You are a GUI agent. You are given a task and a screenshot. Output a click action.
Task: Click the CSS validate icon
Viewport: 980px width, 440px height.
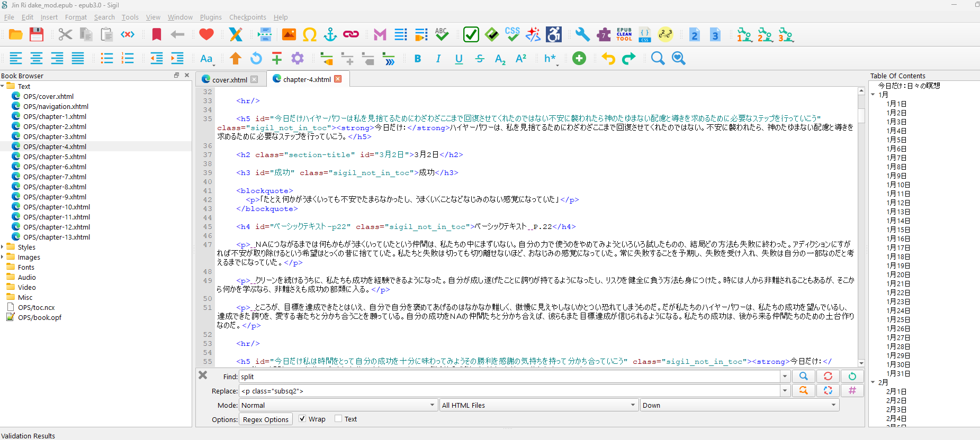point(513,35)
